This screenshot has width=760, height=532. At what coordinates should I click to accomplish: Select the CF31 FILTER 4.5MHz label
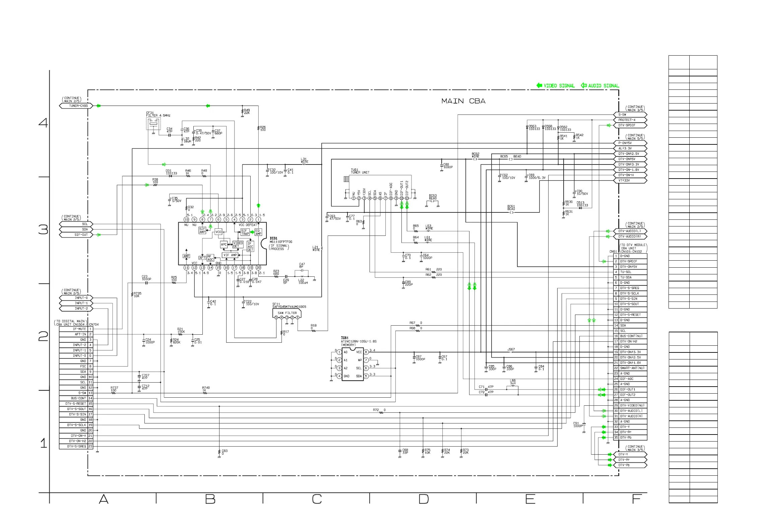click(158, 114)
